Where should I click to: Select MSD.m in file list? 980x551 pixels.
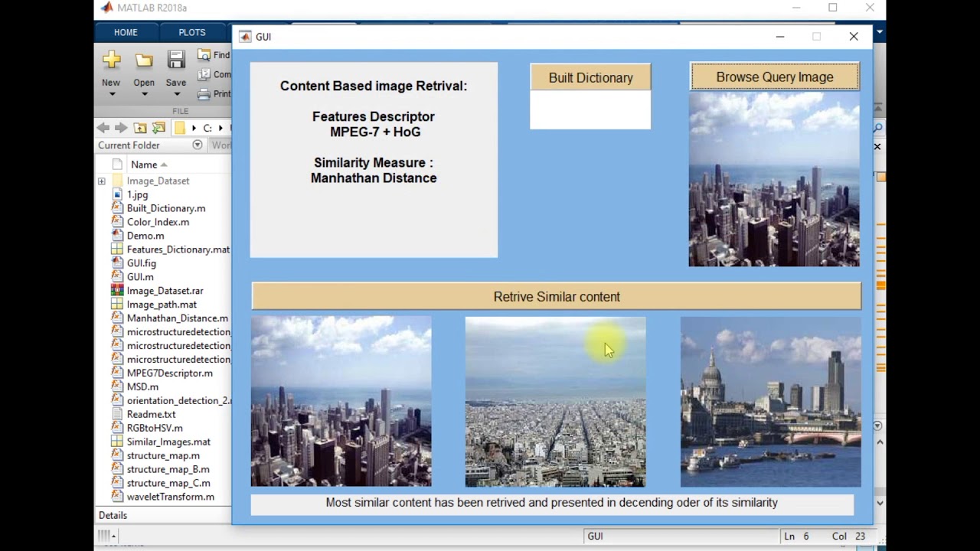point(142,387)
